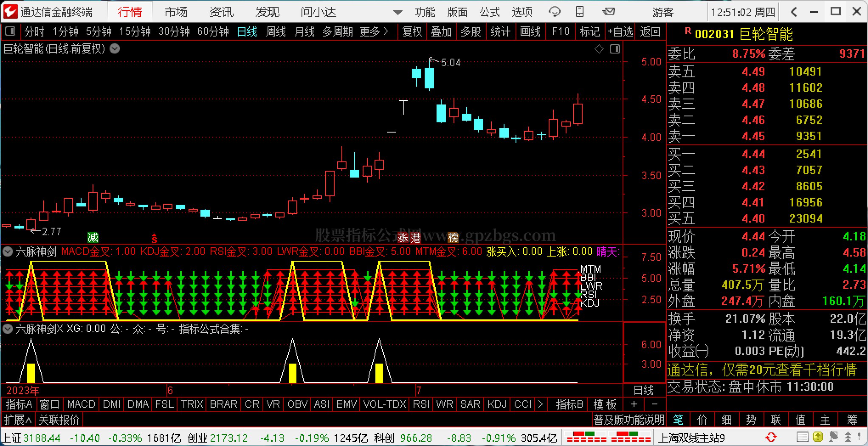Select the 1分钟 period

click(65, 31)
